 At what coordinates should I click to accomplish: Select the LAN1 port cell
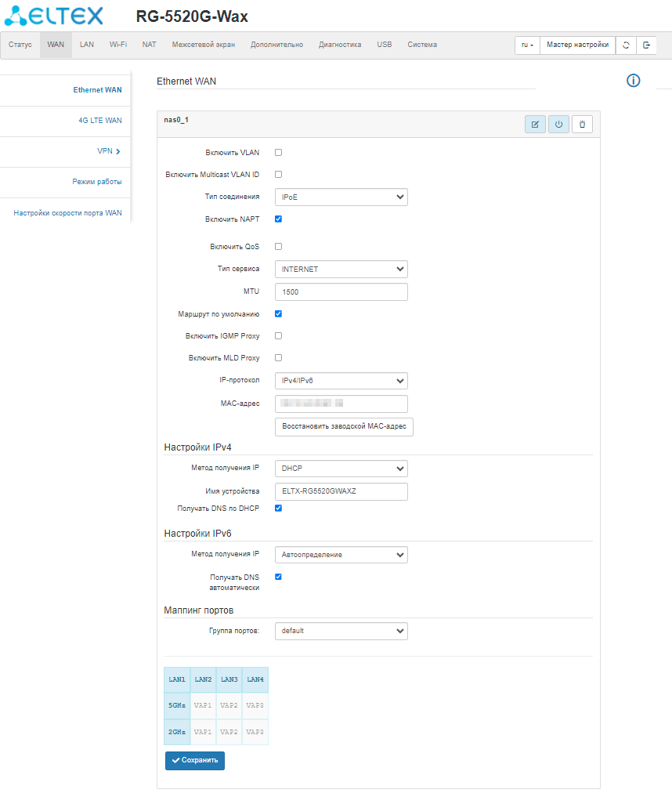pos(177,679)
